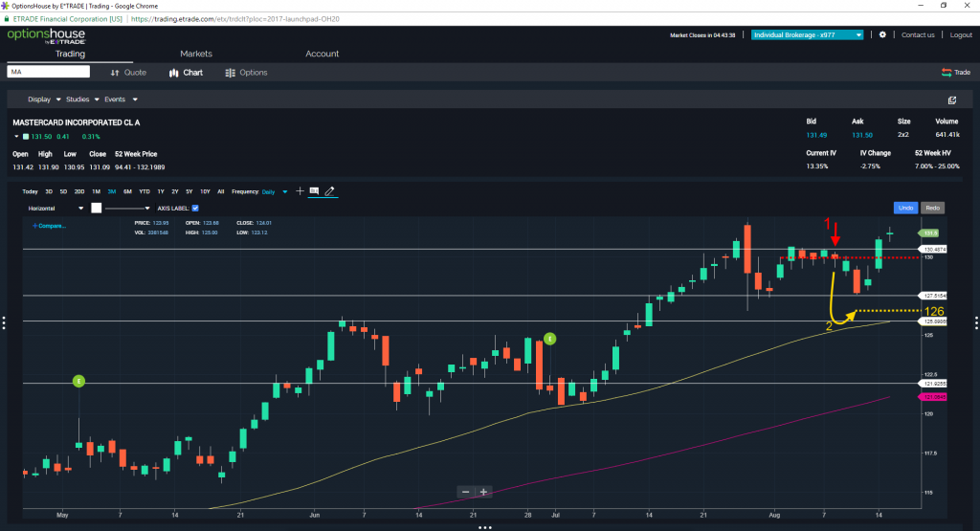Set chart range to 5D

63,191
